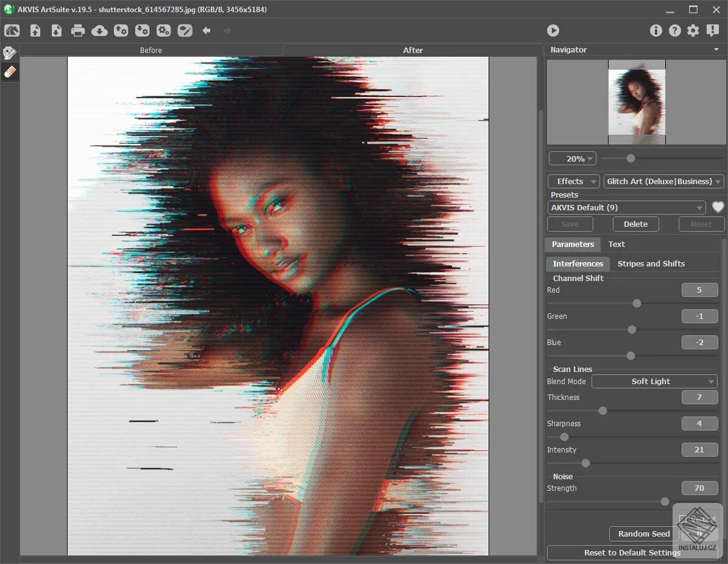Click the Sharpness value field showing 4
Image resolution: width=728 pixels, height=564 pixels.
click(700, 423)
